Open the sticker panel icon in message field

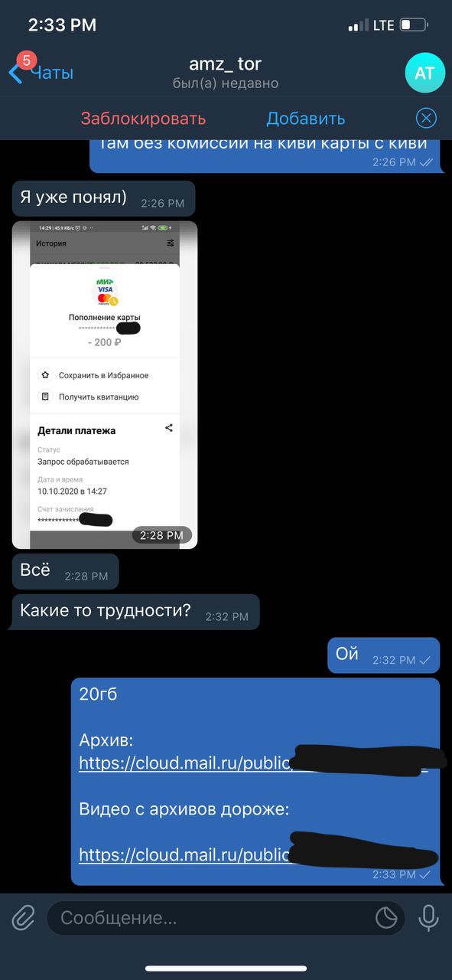387,917
